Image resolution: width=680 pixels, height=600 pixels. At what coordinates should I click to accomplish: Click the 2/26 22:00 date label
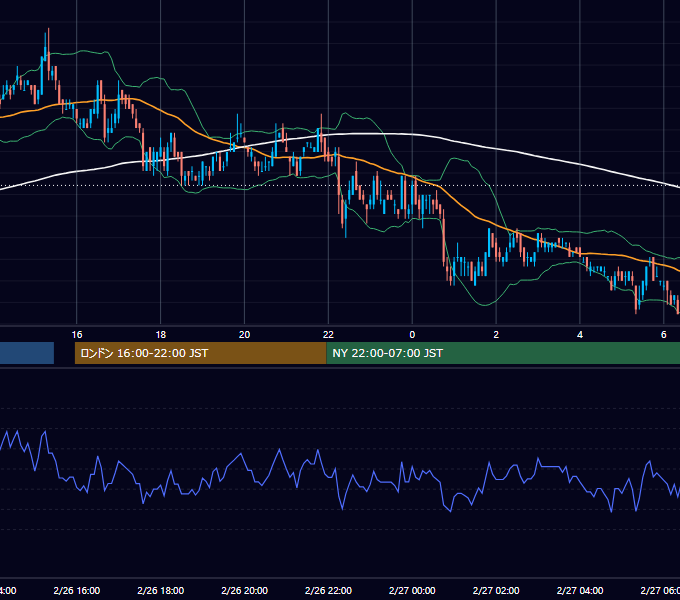click(x=328, y=590)
